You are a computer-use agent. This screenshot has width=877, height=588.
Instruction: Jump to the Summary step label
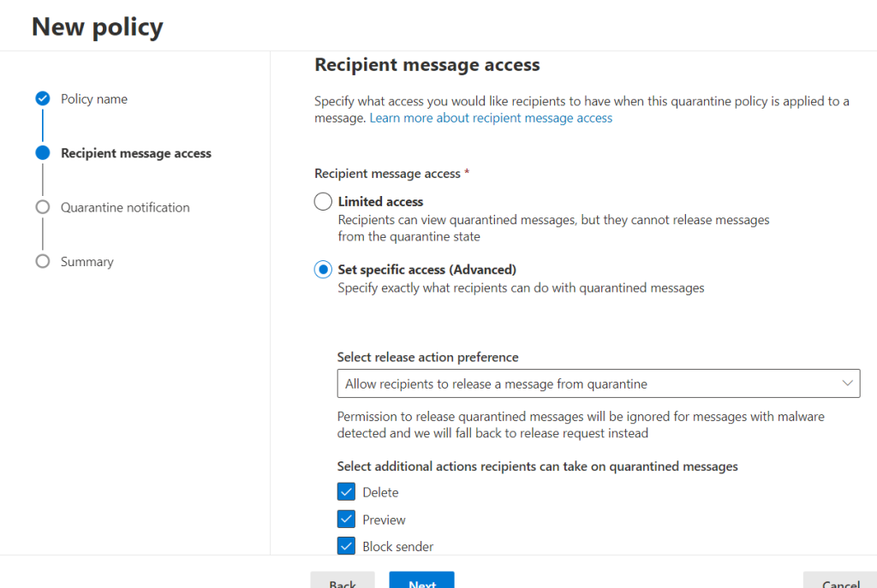(x=87, y=262)
